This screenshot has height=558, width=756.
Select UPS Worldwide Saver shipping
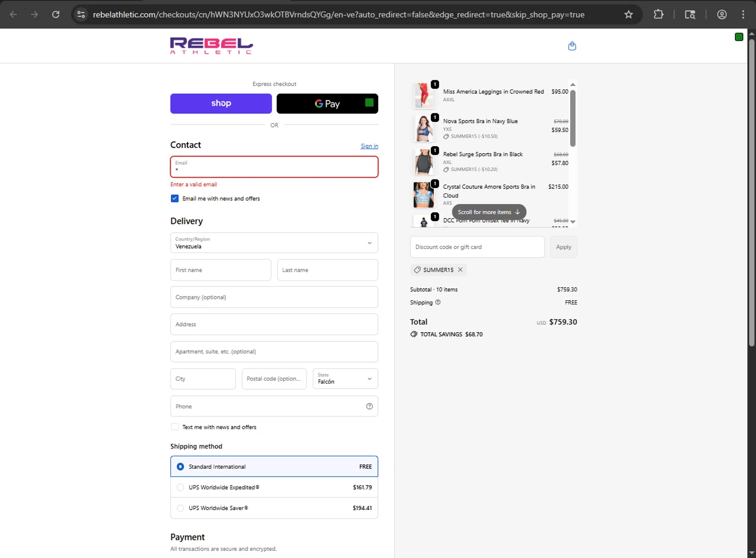[x=274, y=508]
